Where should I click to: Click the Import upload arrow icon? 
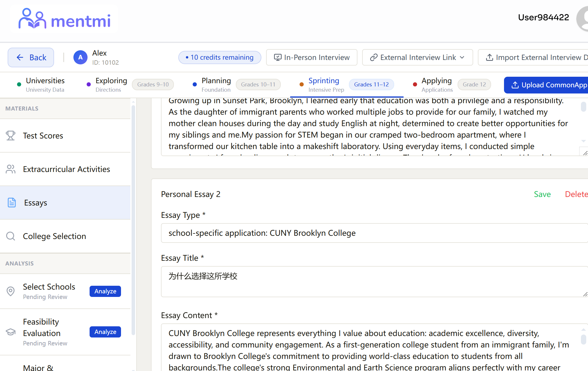pyautogui.click(x=489, y=57)
